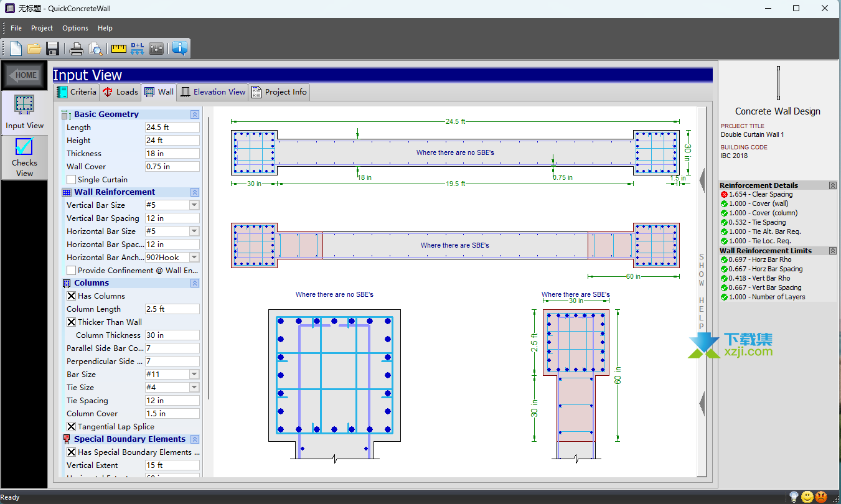Select the Wall tab
Screen dimensions: 841x504
pos(159,92)
